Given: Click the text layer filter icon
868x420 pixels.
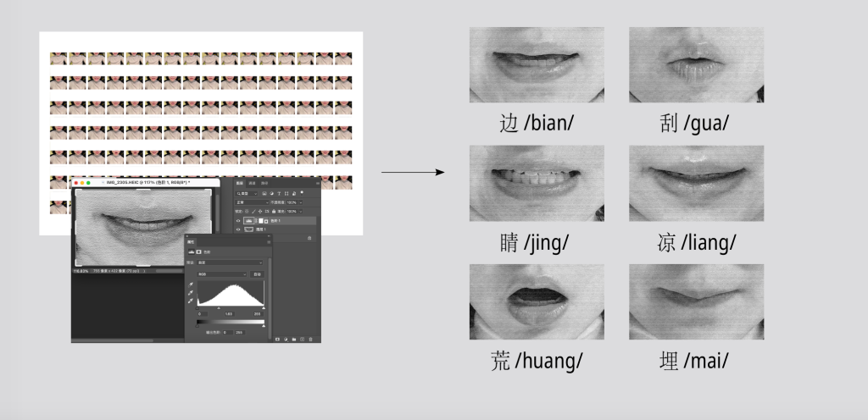Looking at the screenshot, I should (x=281, y=193).
